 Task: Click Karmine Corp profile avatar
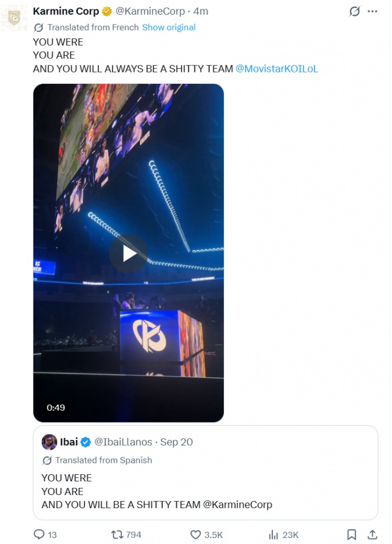pos(14,17)
